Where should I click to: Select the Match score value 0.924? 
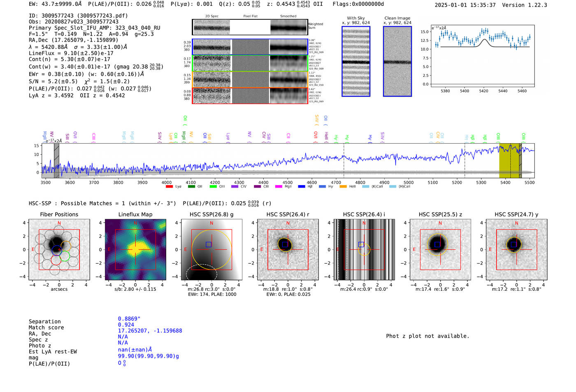tap(126, 325)
